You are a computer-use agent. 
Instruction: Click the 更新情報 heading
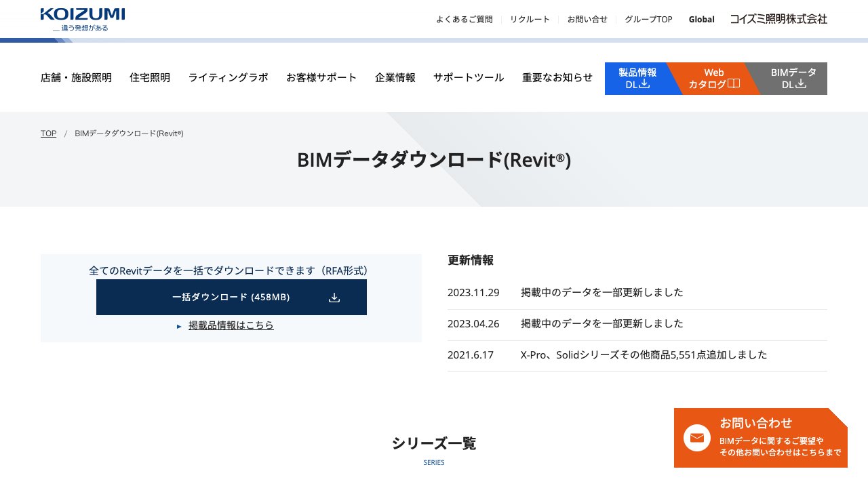pos(471,260)
